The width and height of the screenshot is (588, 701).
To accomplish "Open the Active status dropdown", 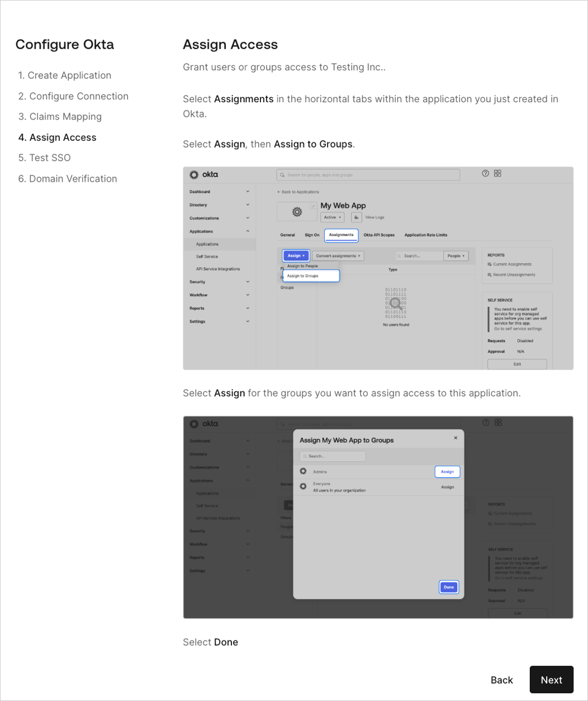I will click(x=332, y=217).
